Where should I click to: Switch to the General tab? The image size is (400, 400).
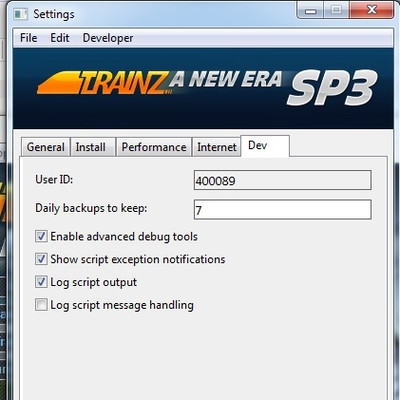(x=46, y=147)
